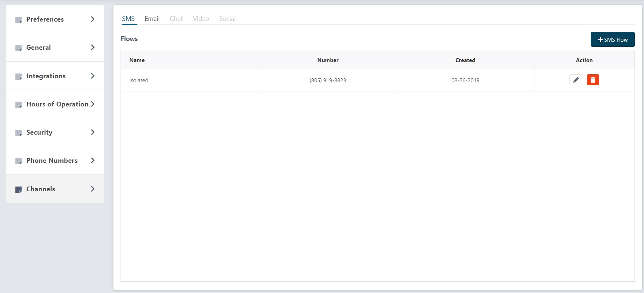
Task: Open the Integrations label
Action: click(46, 76)
